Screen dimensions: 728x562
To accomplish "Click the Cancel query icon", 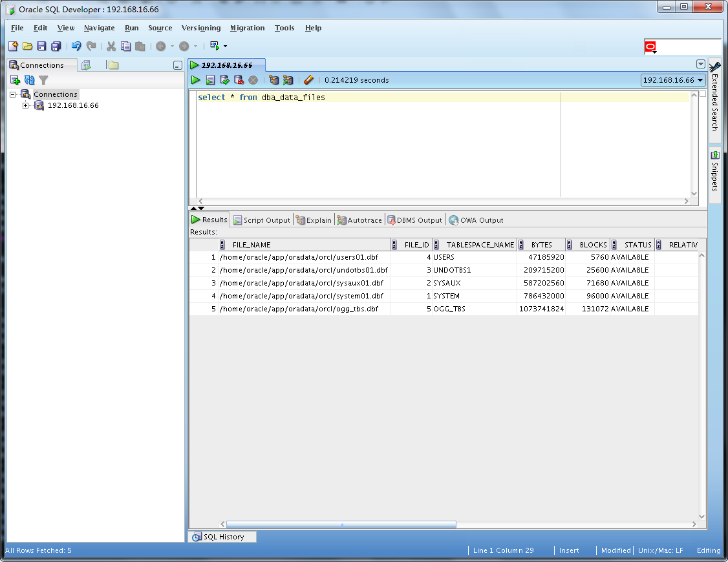I will (253, 79).
